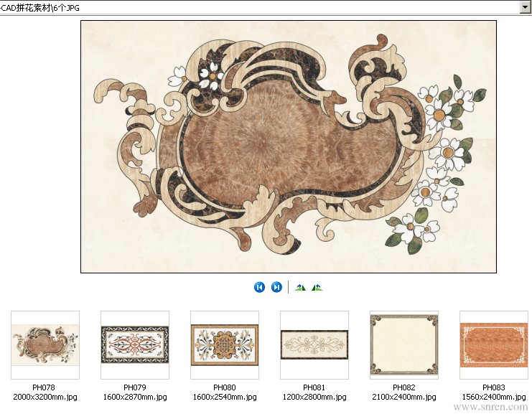This screenshot has width=532, height=414.
Task: Click filename PH078 2000x3200mm.jpg
Action: click(x=45, y=392)
